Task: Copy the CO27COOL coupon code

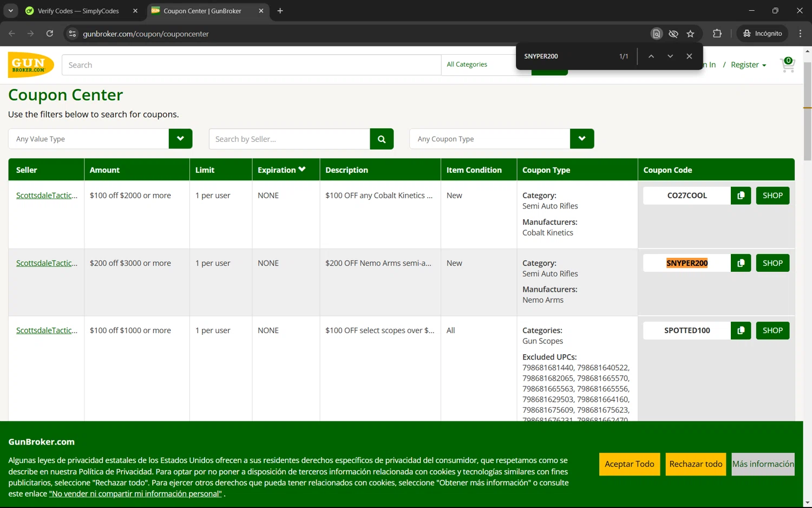Action: pos(741,196)
